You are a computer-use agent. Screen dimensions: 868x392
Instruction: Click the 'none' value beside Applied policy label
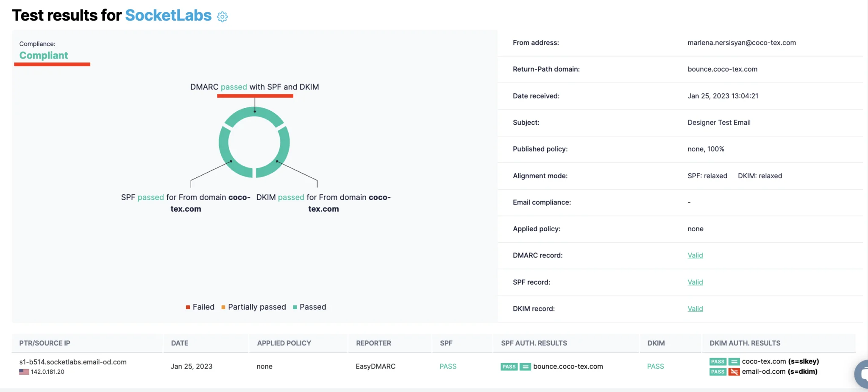click(696, 229)
